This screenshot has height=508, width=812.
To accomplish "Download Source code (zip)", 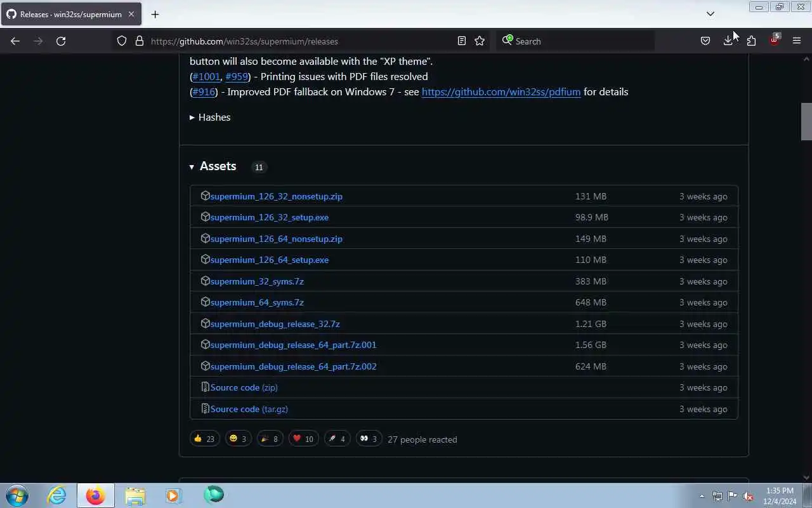I will pos(244,387).
